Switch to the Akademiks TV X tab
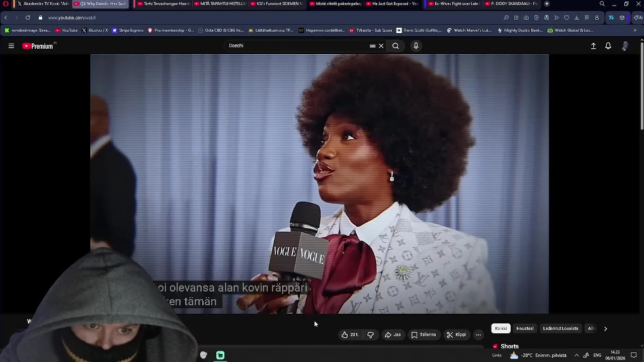 coord(43,4)
